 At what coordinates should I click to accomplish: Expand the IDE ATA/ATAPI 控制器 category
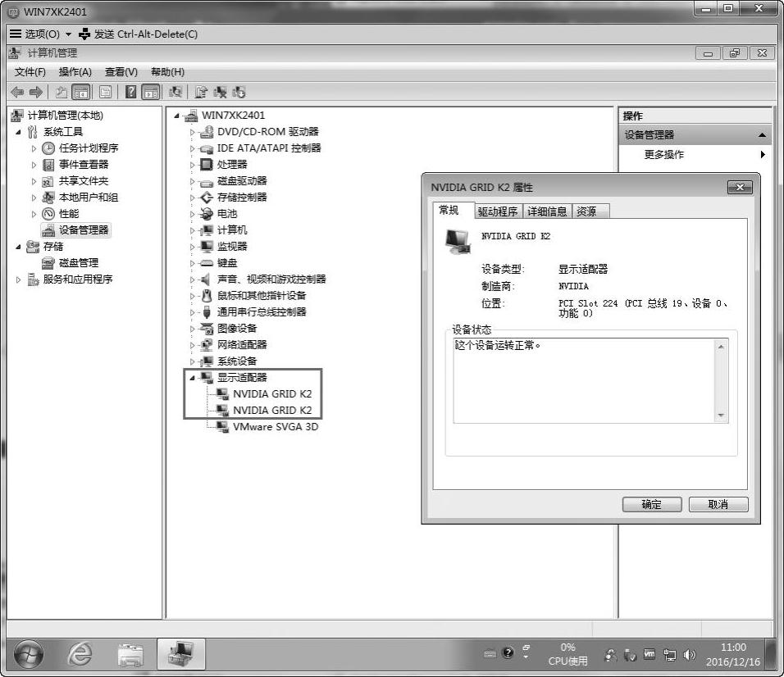point(193,148)
